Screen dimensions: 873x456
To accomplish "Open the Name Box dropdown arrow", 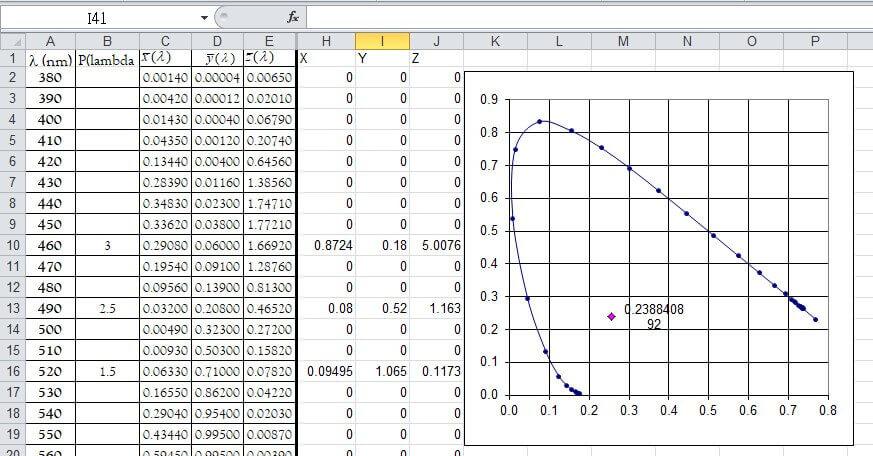I will pyautogui.click(x=205, y=17).
